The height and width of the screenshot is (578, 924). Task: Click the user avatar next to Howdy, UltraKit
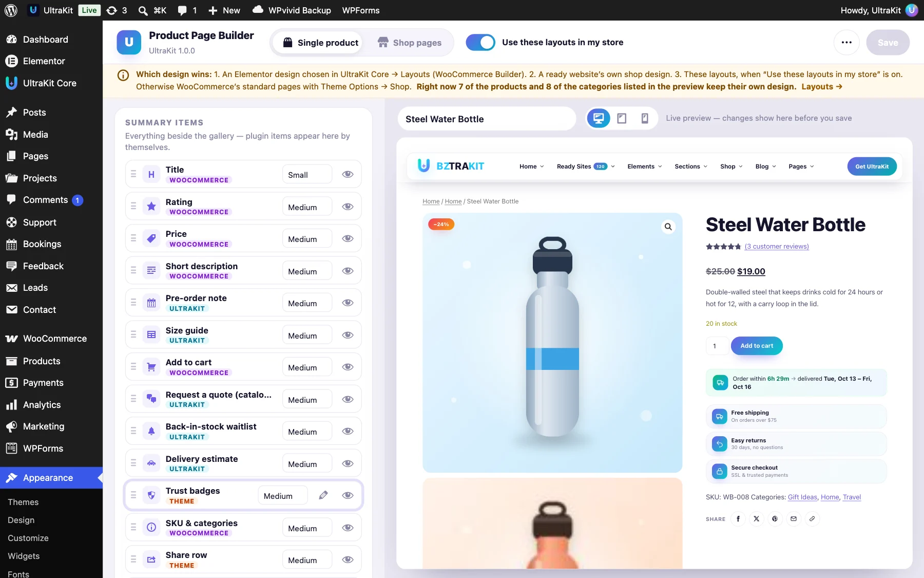pos(912,10)
